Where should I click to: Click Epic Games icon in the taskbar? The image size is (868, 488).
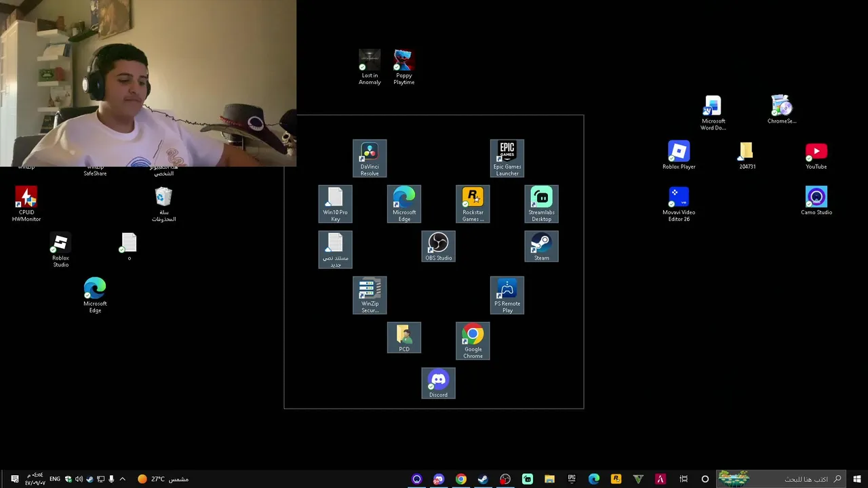pyautogui.click(x=572, y=479)
